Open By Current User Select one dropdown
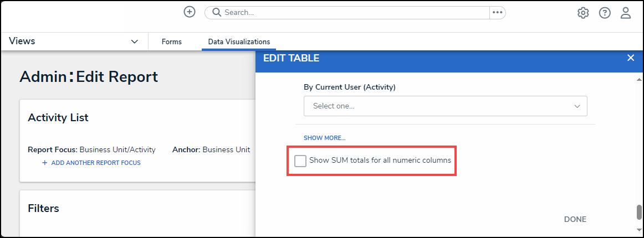The image size is (644, 238). pos(445,106)
